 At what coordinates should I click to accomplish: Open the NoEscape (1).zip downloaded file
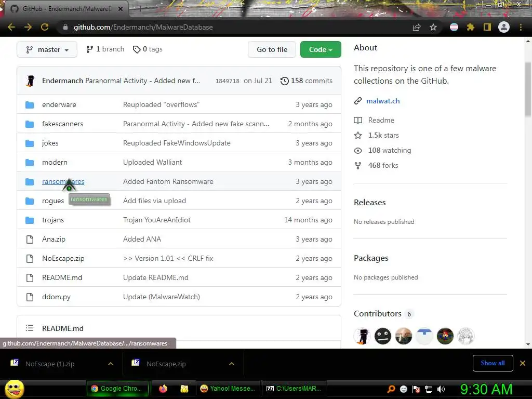tap(50, 364)
